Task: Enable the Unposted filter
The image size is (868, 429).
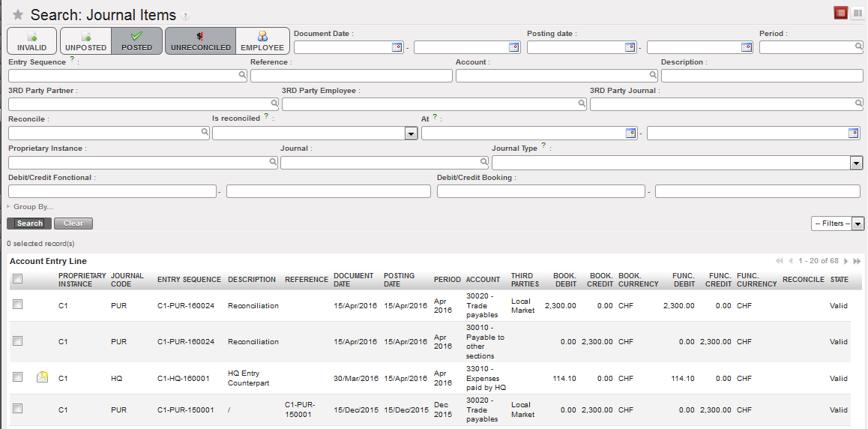Action: point(85,40)
